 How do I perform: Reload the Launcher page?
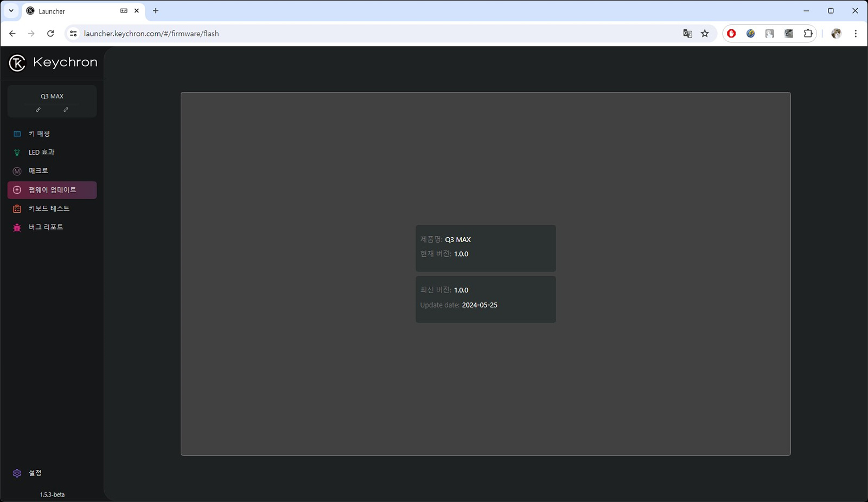click(x=50, y=34)
